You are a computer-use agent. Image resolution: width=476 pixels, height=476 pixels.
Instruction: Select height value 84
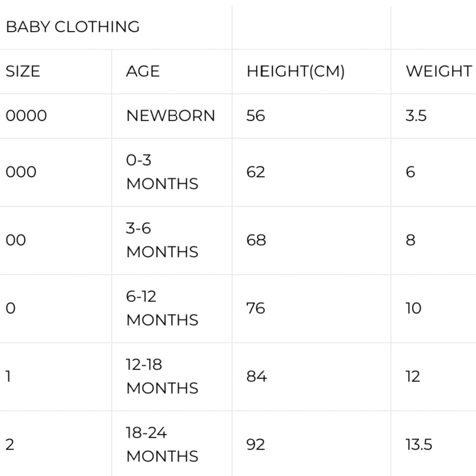tap(257, 376)
